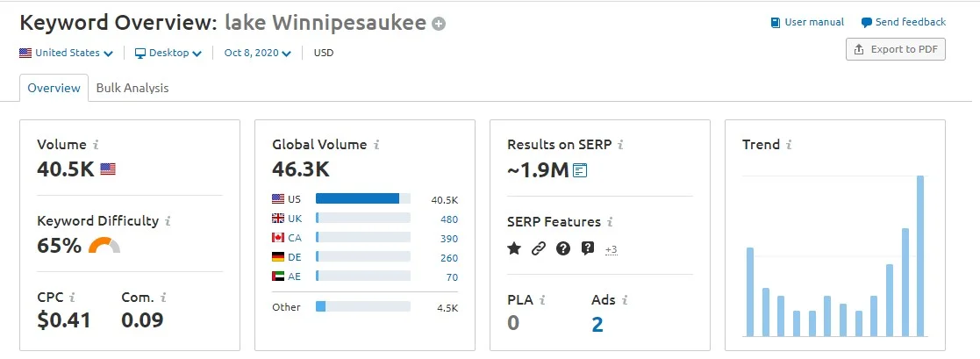The height and width of the screenshot is (359, 980).
Task: Click the UK volume value 480
Action: (x=448, y=219)
